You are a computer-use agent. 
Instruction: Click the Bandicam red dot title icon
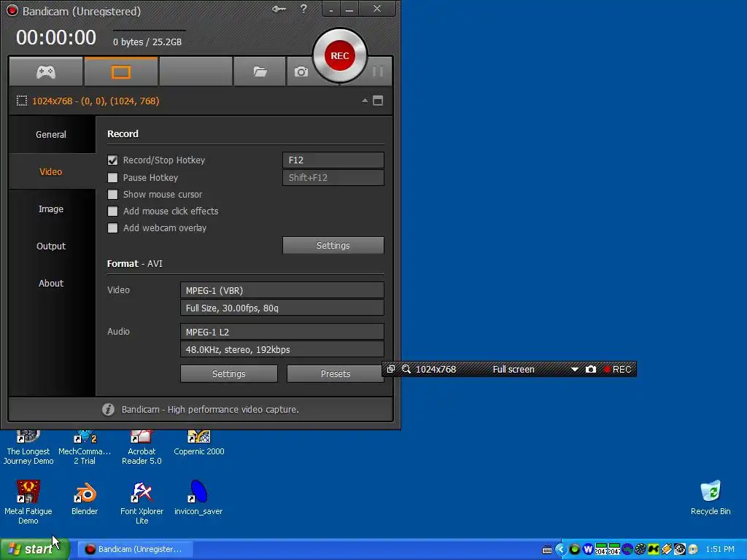pos(12,10)
